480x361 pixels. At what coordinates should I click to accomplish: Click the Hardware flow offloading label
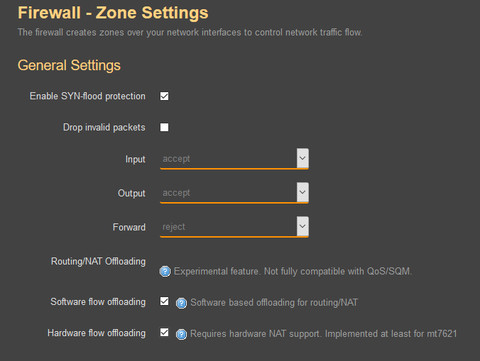pyautogui.click(x=97, y=333)
